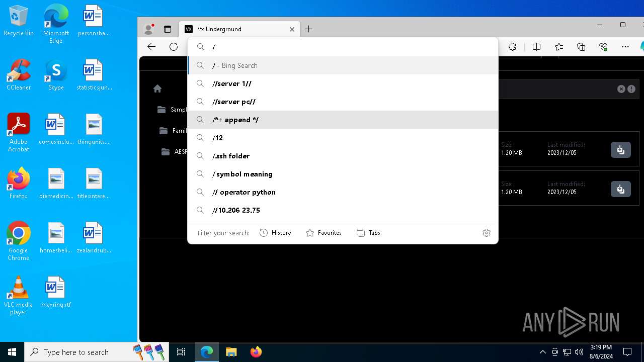Image resolution: width=644 pixels, height=362 pixels.
Task: Open Firefox desktop shortcut
Action: click(19, 184)
